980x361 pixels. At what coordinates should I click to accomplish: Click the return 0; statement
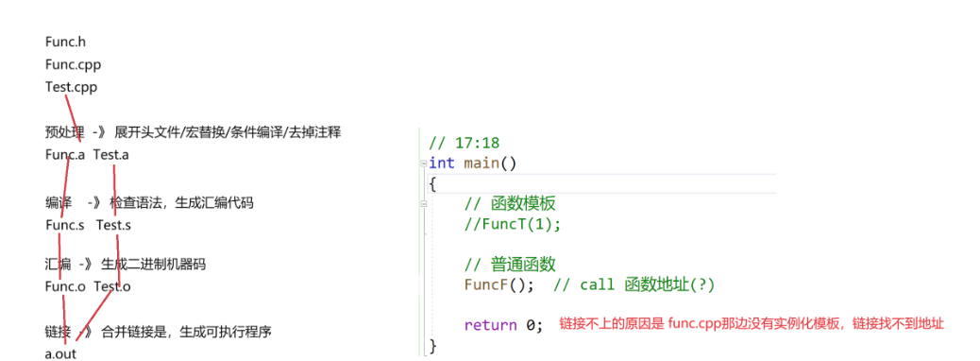point(504,325)
